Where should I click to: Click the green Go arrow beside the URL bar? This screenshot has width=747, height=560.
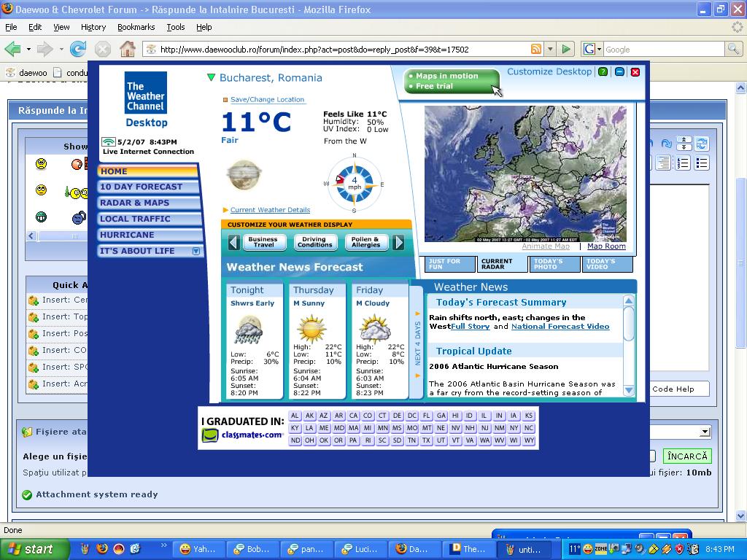tap(566, 50)
